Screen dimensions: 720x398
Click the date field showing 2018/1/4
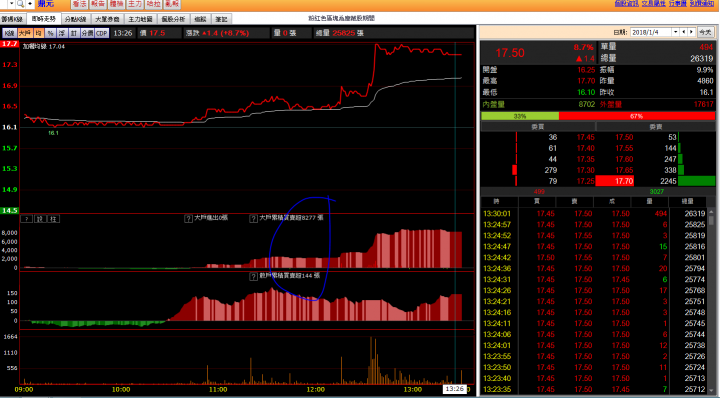coord(651,32)
